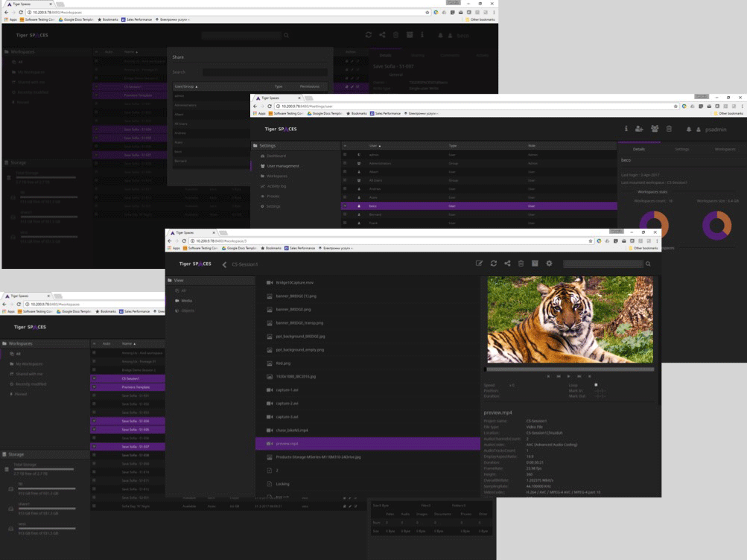Collapse the View section in CS-Session1 sidebar
Image resolution: width=747 pixels, height=560 pixels.
(210, 281)
